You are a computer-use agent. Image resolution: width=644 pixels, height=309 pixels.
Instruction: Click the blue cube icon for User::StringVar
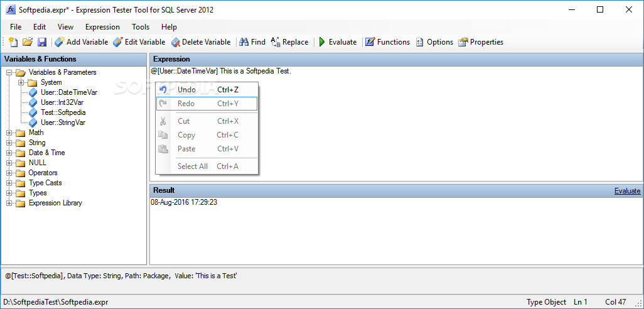click(33, 122)
